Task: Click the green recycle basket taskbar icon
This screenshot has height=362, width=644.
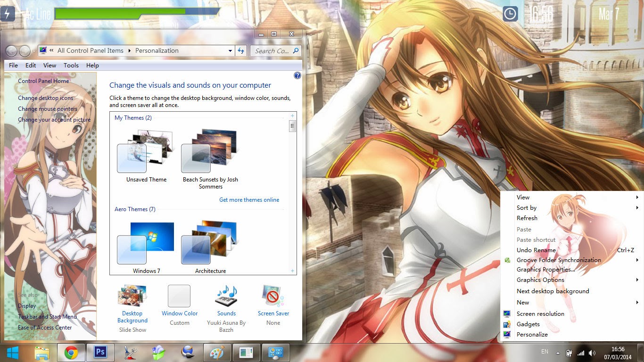Action: pos(159,353)
